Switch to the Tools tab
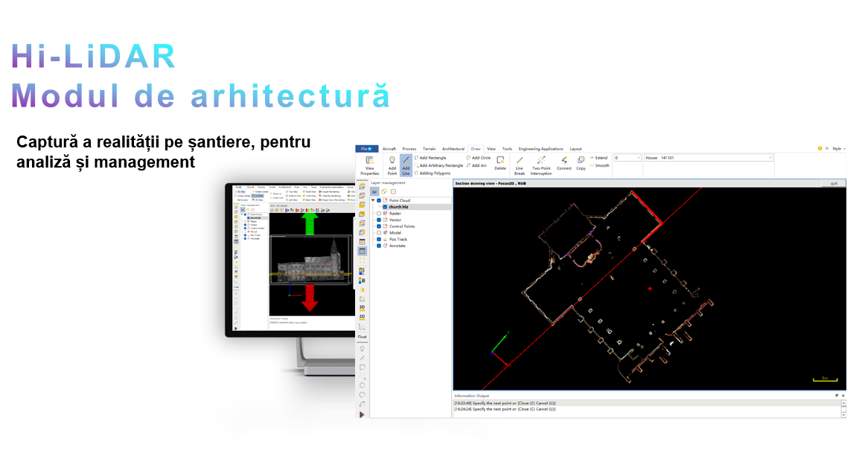Viewport: 868px width, 458px height. click(507, 149)
